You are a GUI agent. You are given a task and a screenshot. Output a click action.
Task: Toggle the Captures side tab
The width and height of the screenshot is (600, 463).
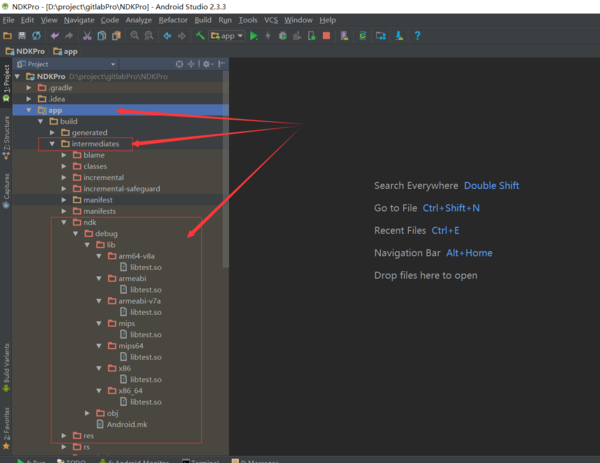pos(6,191)
